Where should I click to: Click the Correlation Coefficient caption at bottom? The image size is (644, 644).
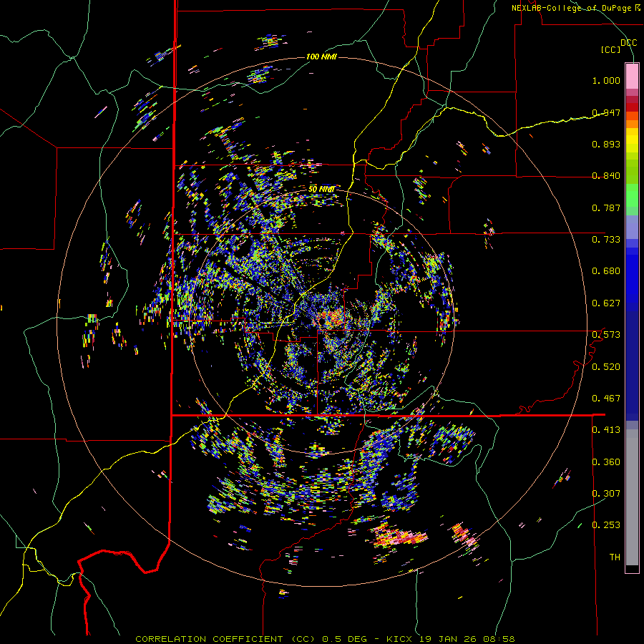click(x=325, y=639)
